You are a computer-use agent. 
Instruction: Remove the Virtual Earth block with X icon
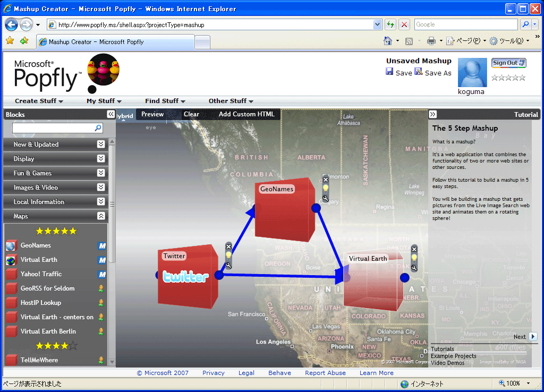pos(414,249)
